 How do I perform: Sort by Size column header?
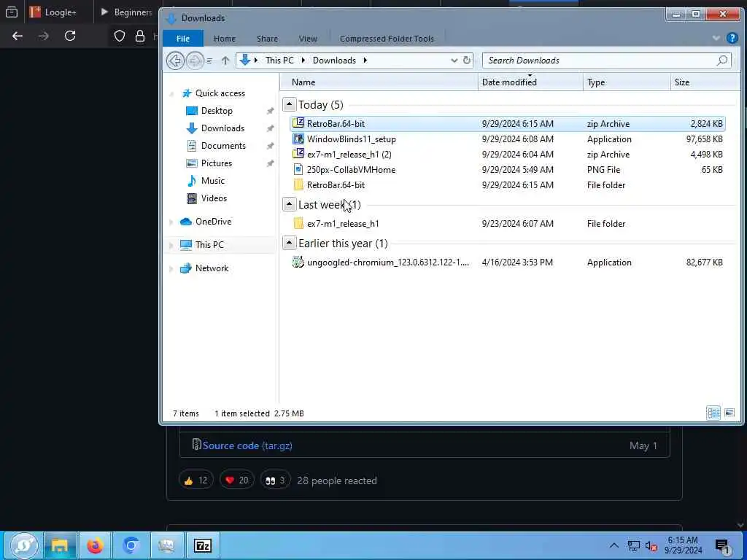click(x=705, y=82)
